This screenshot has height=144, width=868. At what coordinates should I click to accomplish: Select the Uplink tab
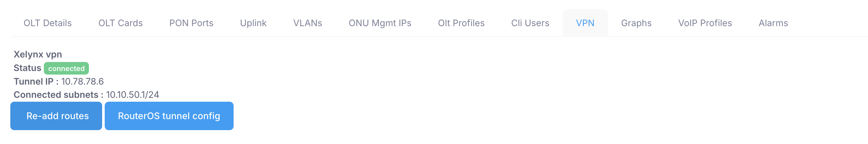click(253, 23)
